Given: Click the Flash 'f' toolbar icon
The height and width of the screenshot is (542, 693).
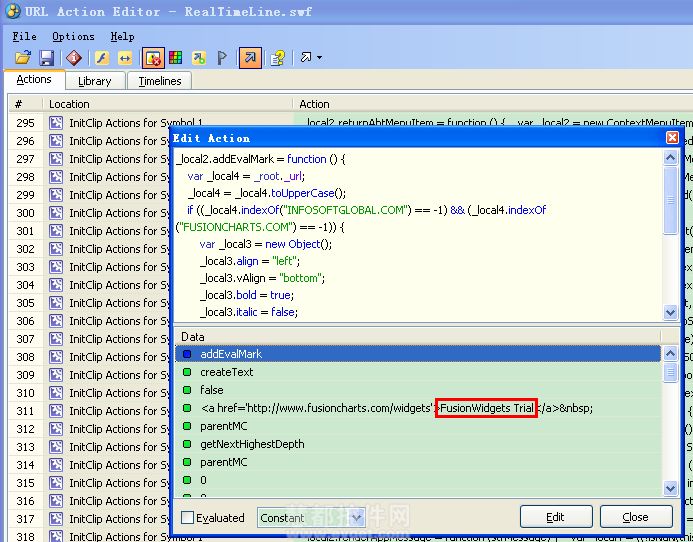Looking at the screenshot, I should tap(102, 58).
